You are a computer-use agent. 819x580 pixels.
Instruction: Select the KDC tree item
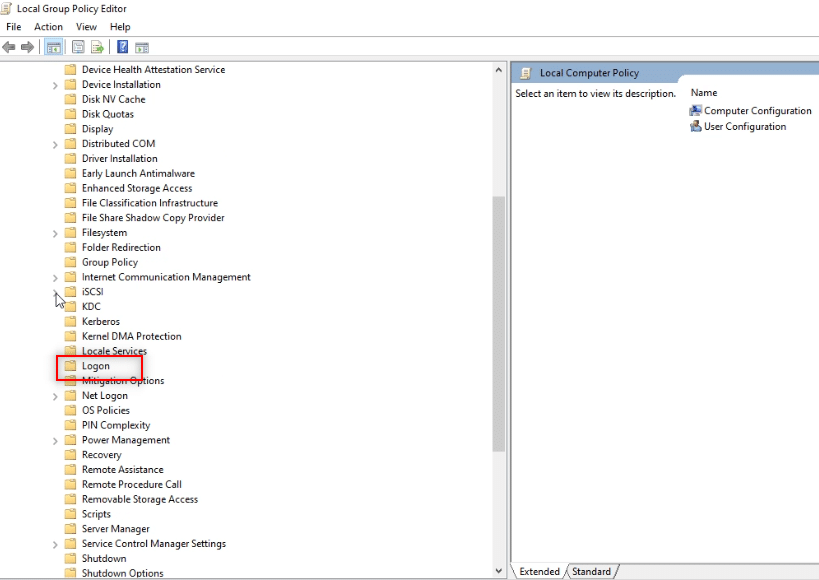coord(91,307)
